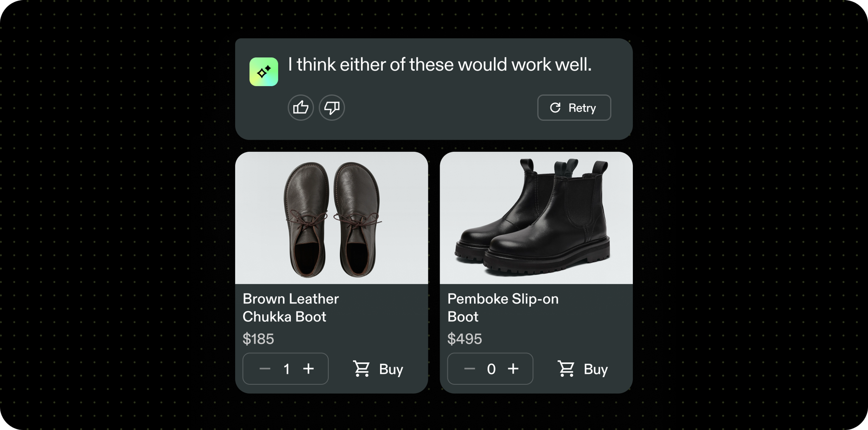
Task: Increase Chukka Boot quantity with plus
Action: coord(308,369)
